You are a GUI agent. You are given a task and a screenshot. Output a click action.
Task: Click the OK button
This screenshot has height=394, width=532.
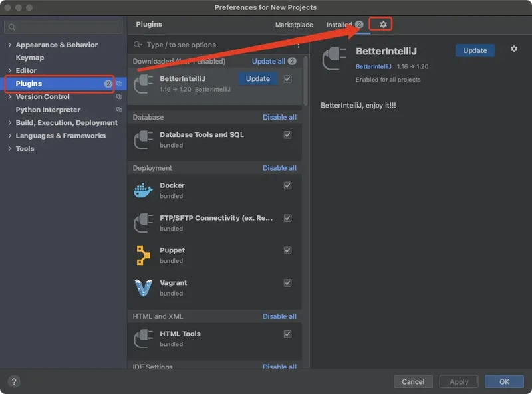click(504, 382)
